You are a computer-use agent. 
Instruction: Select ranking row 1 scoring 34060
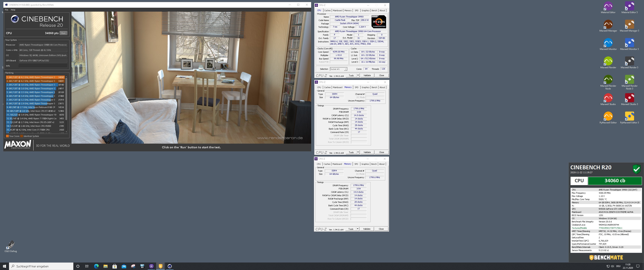tap(35, 77)
